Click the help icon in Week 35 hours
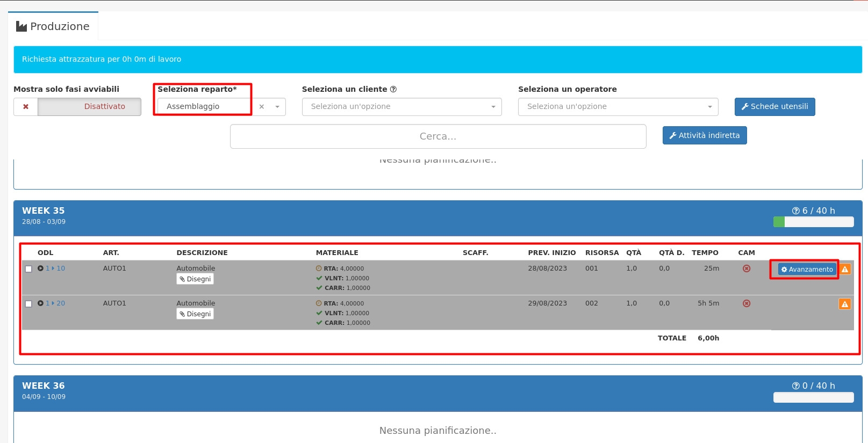This screenshot has height=443, width=868. (795, 211)
